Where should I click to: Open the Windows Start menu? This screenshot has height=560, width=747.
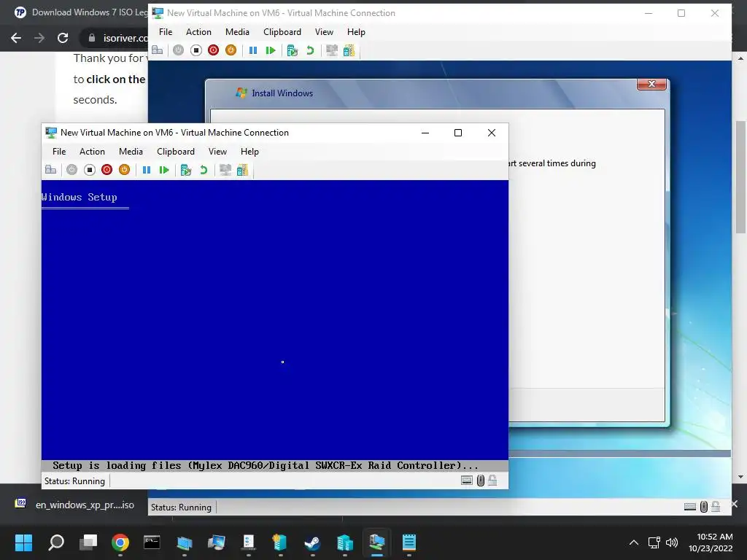pyautogui.click(x=23, y=542)
